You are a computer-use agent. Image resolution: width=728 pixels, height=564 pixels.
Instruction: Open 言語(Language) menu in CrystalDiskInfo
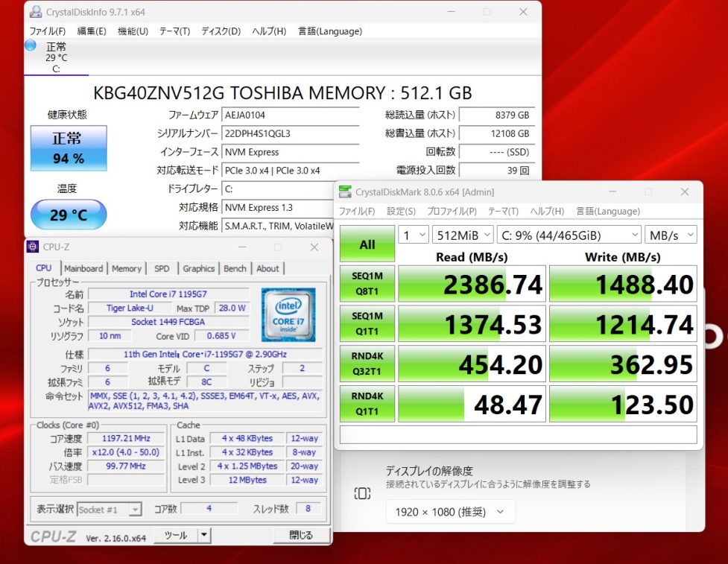click(330, 31)
